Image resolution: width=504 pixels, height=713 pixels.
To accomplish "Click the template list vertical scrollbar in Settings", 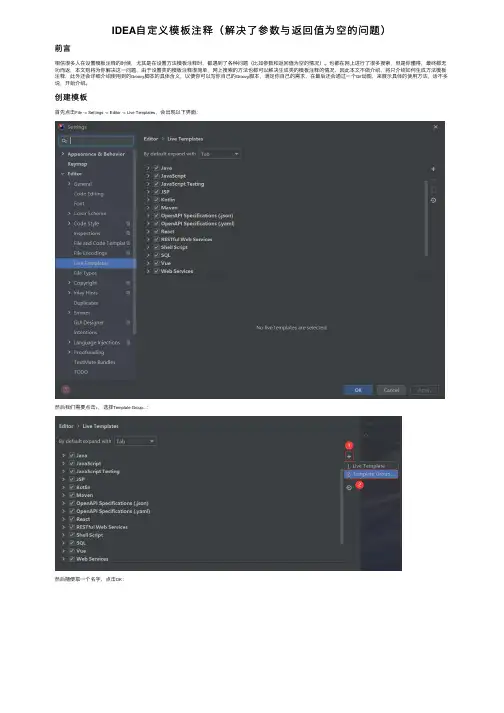I will 426,218.
